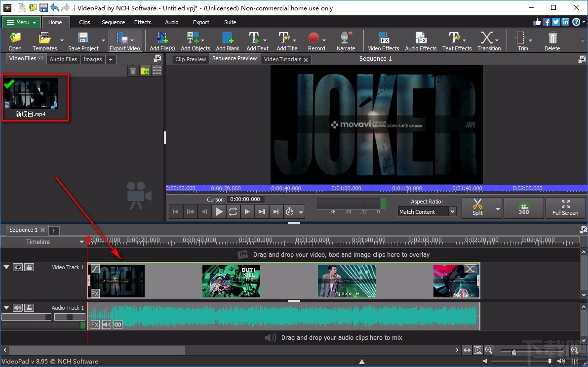
Task: Click the Export Video button
Action: 125,41
